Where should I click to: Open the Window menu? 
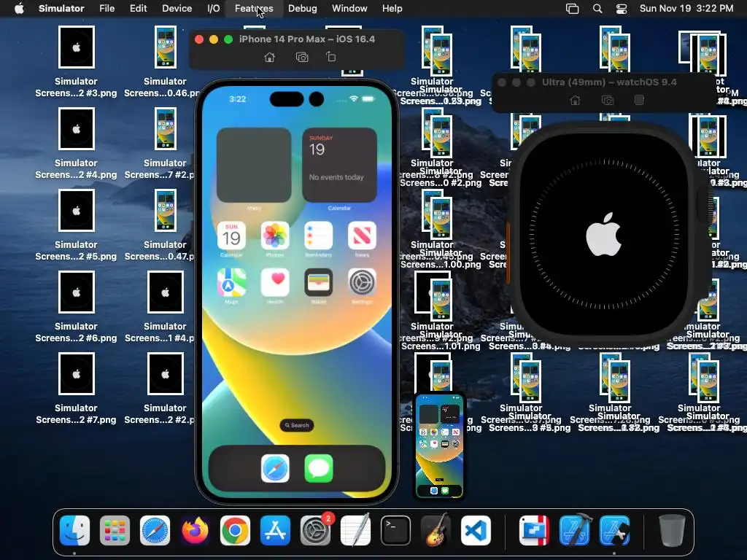click(x=349, y=9)
